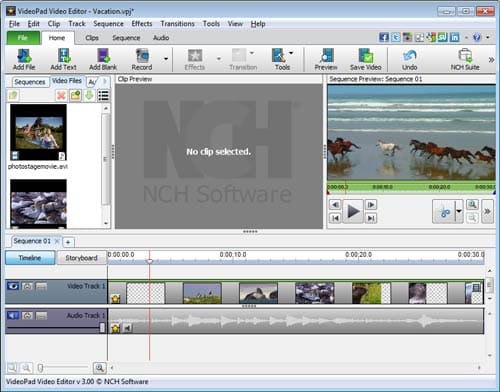Open the Tools dropdown arrow
500x392 pixels.
pos(291,53)
